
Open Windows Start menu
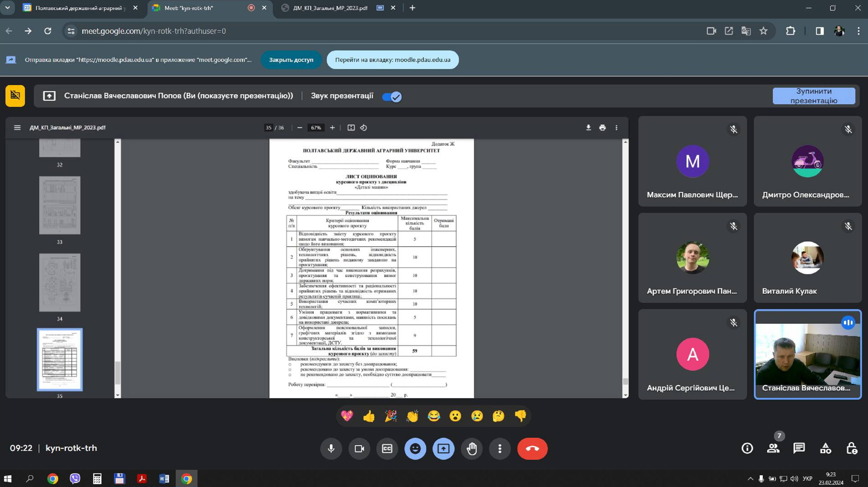[x=7, y=479]
